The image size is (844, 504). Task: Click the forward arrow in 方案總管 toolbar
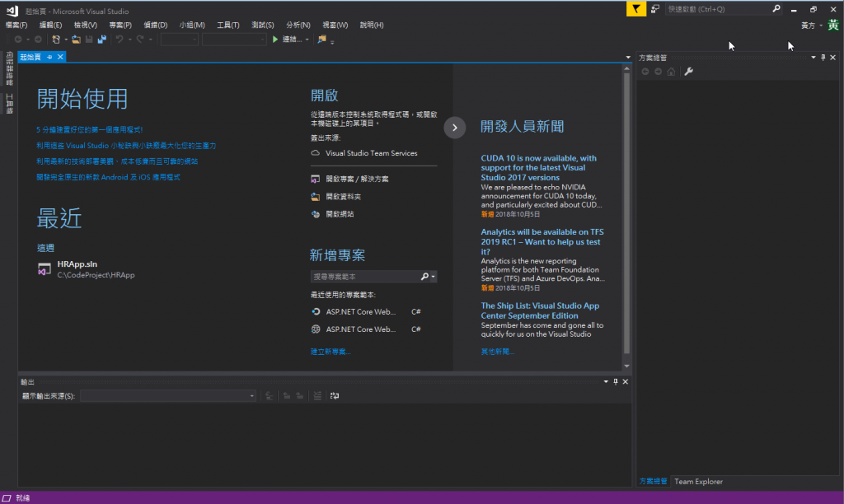(x=659, y=72)
